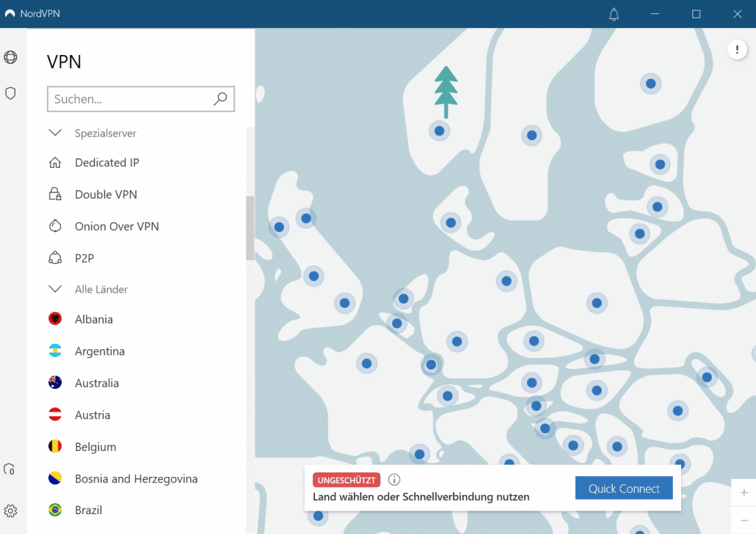Screen dimensions: 756x534
Task: Click the map server pin below the tree
Action: tap(439, 131)
